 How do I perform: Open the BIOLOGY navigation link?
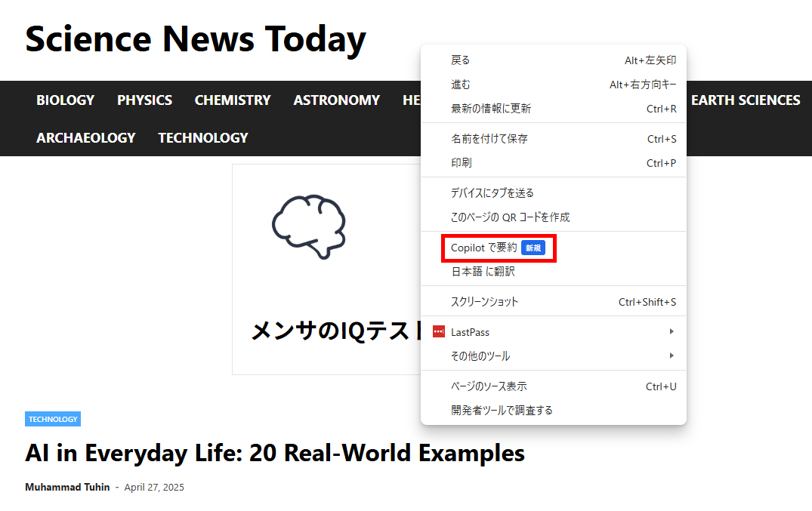[65, 100]
